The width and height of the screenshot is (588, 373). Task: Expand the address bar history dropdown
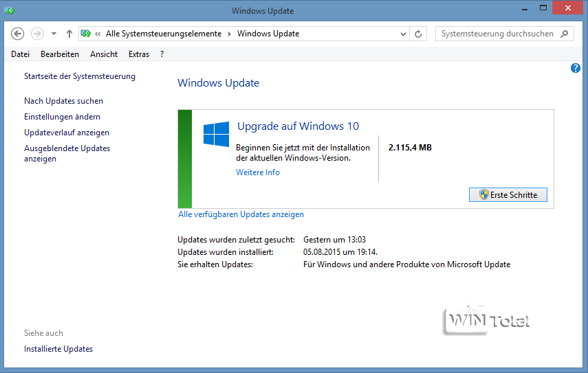[403, 34]
